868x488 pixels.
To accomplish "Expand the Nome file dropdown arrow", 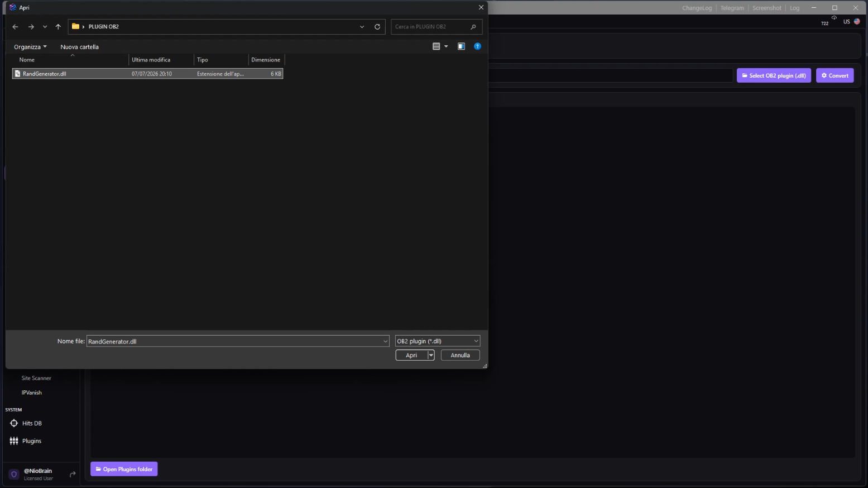I will pyautogui.click(x=385, y=341).
